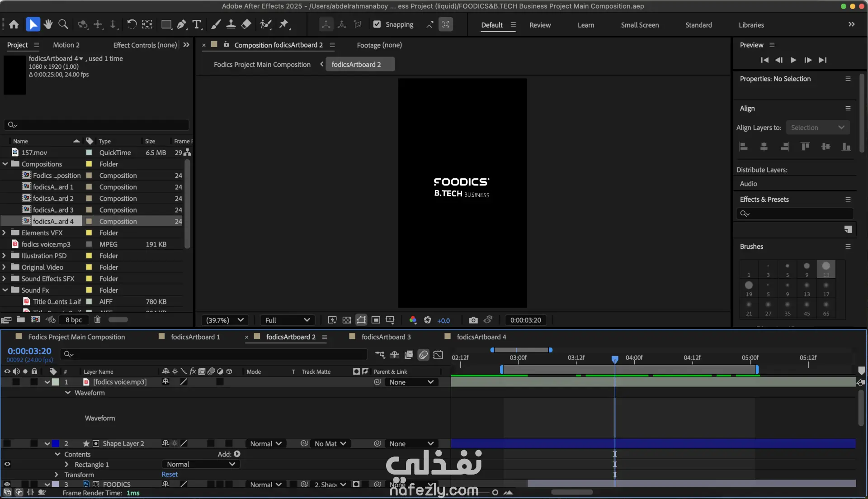This screenshot has width=868, height=499.
Task: Expand the Elements VFX folder
Action: pos(5,233)
